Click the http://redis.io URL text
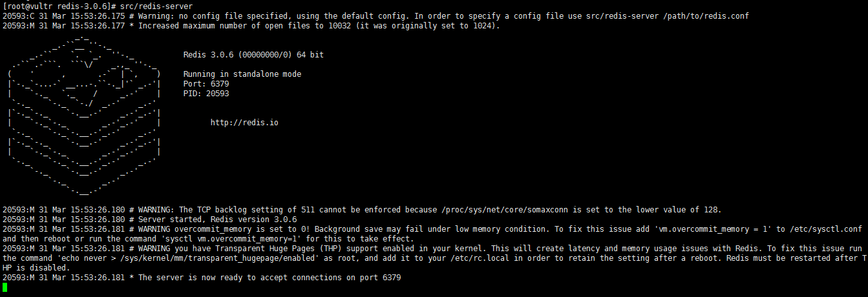 point(244,123)
